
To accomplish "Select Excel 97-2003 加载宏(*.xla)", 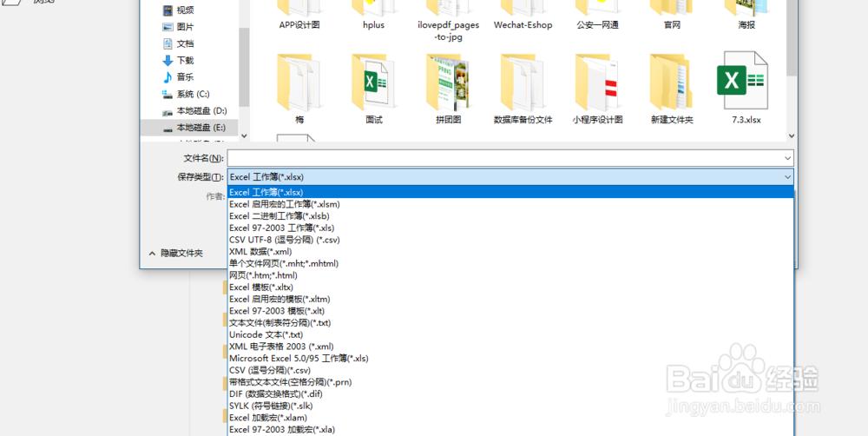I will 510,429.
